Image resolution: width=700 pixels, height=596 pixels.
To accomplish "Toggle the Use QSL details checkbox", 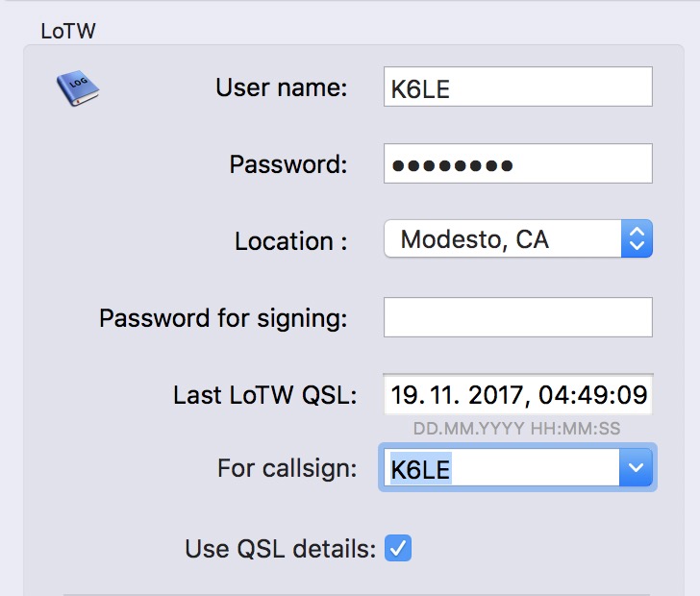I will point(398,549).
